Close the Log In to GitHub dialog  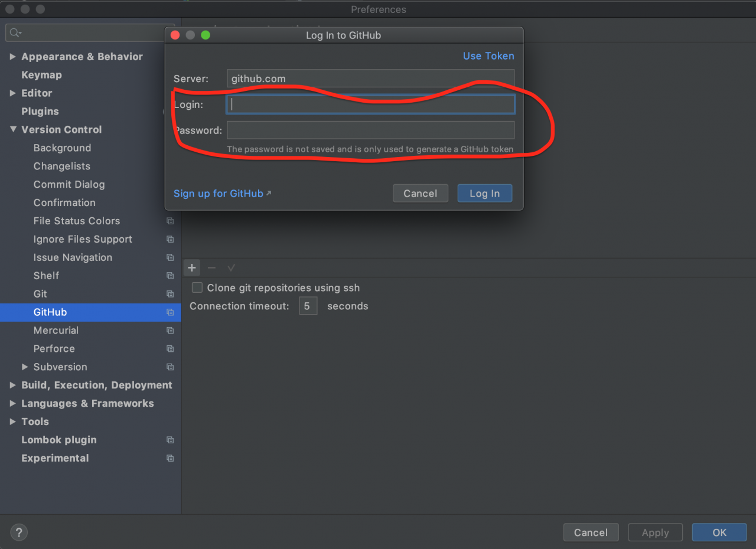click(x=175, y=35)
